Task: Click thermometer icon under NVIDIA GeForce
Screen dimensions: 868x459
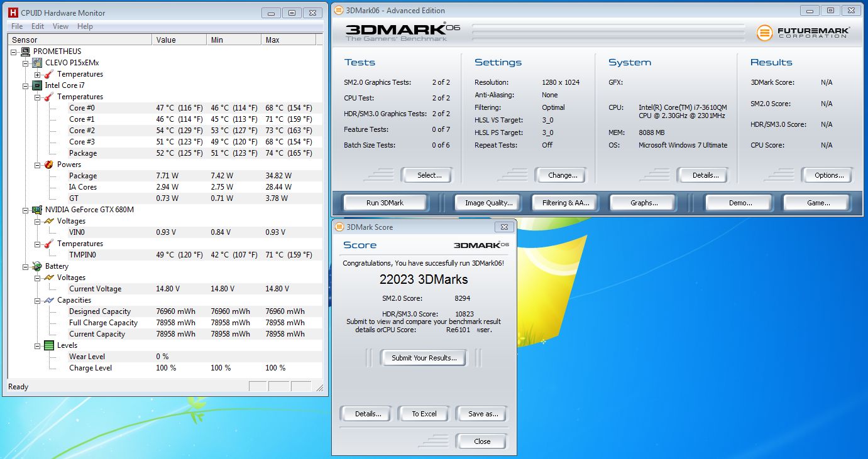Action: tap(49, 244)
